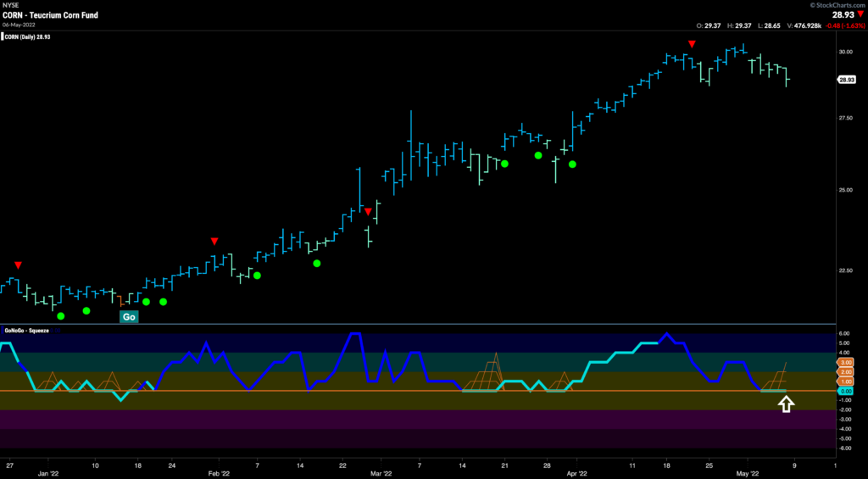Click the cyan '0.00' oscillator value tag
868x479 pixels.
[847, 391]
